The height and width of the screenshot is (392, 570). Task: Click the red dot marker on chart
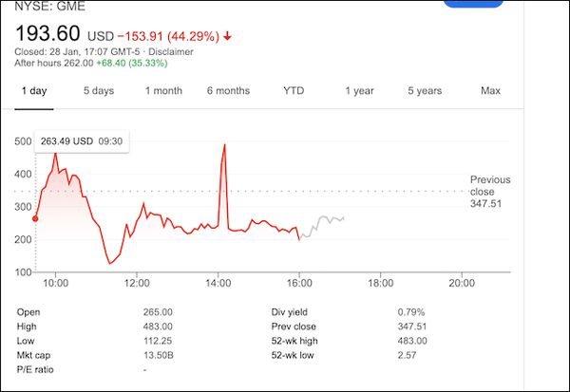[35, 218]
